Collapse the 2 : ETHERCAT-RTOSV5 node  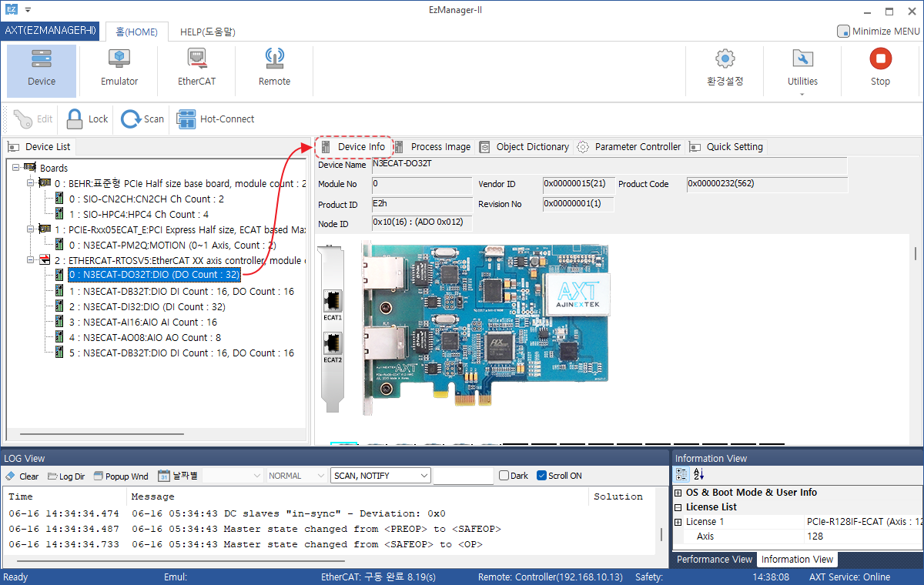[30, 260]
